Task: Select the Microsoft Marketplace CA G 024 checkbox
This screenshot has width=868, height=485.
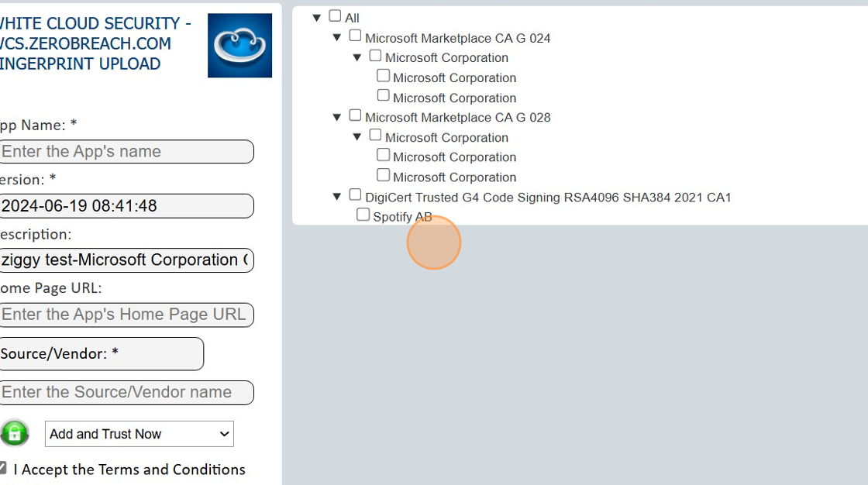Action: tap(355, 36)
